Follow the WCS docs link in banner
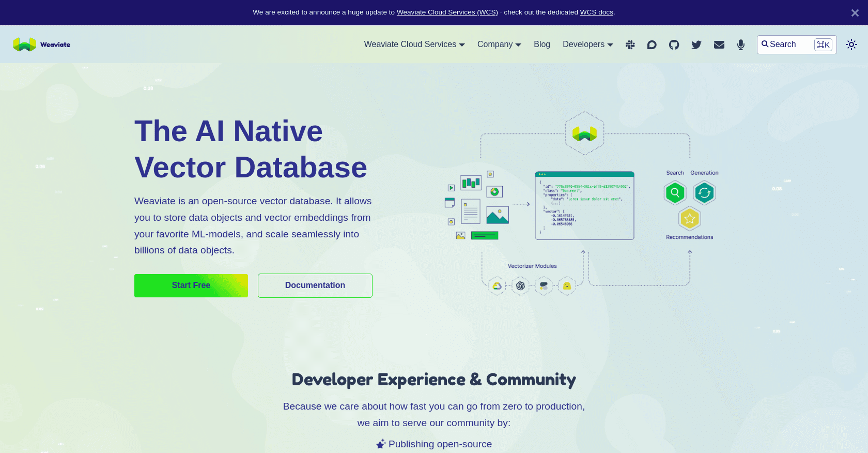 pyautogui.click(x=596, y=12)
